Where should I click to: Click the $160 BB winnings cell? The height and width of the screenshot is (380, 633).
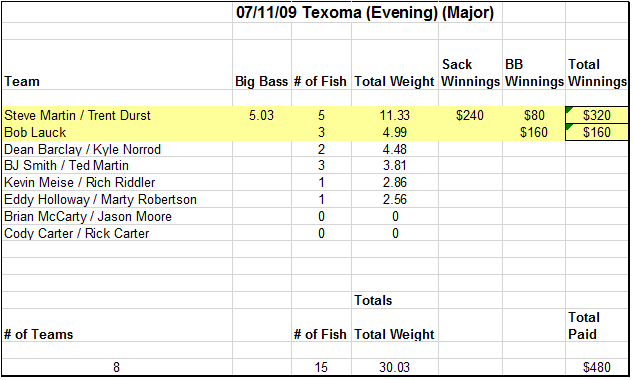[534, 132]
